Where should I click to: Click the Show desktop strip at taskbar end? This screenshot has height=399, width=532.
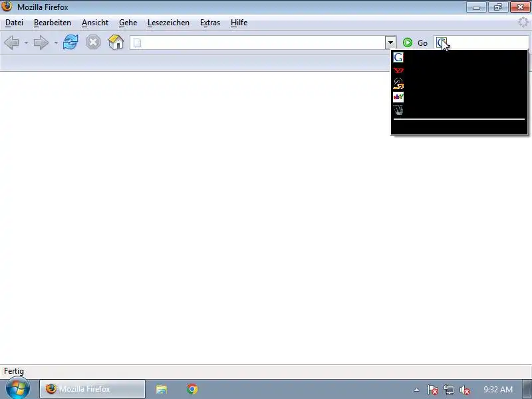[x=527, y=389]
